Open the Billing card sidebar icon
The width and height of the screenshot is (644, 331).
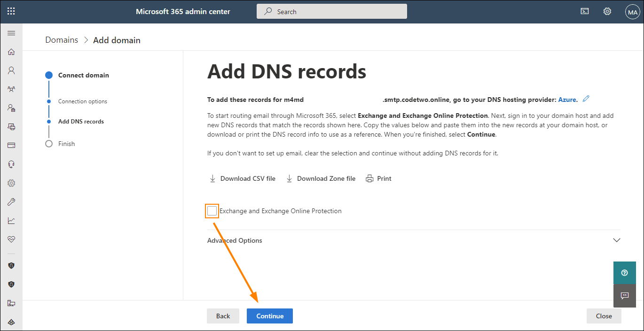click(x=11, y=146)
